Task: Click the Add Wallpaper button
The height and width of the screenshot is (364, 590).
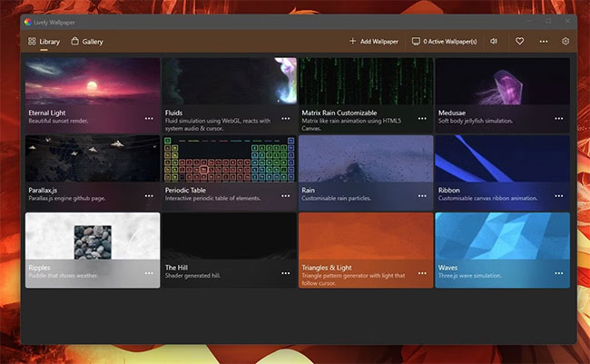Action: (374, 42)
